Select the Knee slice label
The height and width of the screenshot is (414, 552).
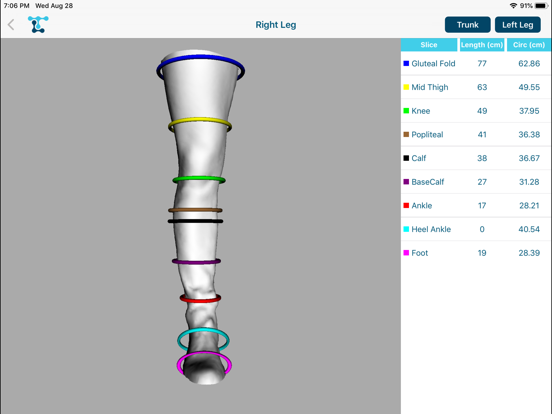click(421, 111)
